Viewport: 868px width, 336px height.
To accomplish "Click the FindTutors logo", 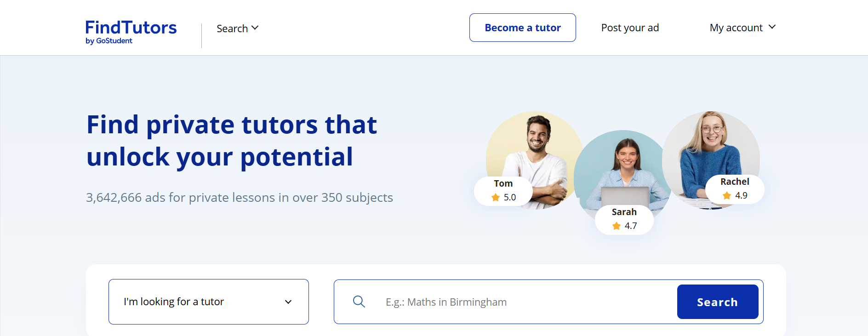I will pos(131,28).
